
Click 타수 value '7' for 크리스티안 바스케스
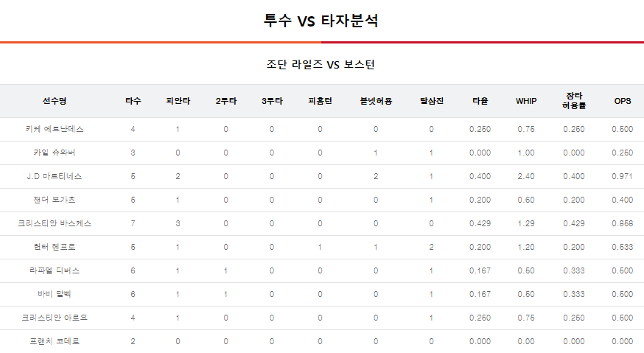tap(133, 223)
